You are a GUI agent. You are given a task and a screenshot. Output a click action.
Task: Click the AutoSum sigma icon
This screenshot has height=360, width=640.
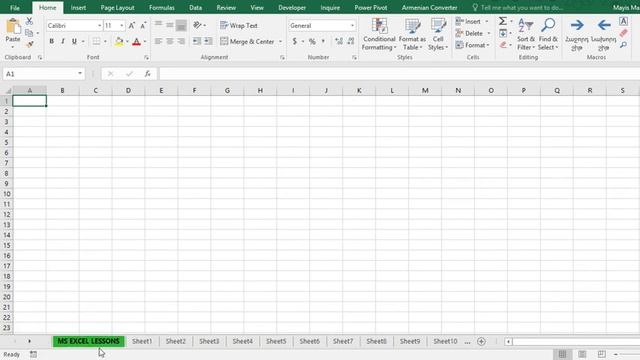(x=502, y=21)
